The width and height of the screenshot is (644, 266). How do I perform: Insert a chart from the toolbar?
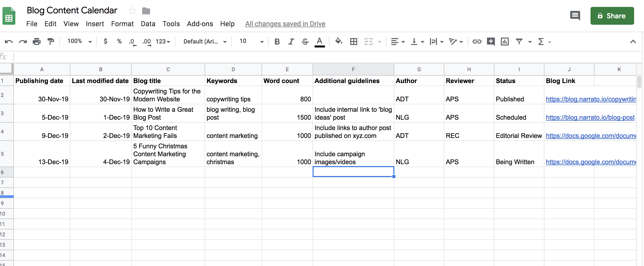coord(505,42)
